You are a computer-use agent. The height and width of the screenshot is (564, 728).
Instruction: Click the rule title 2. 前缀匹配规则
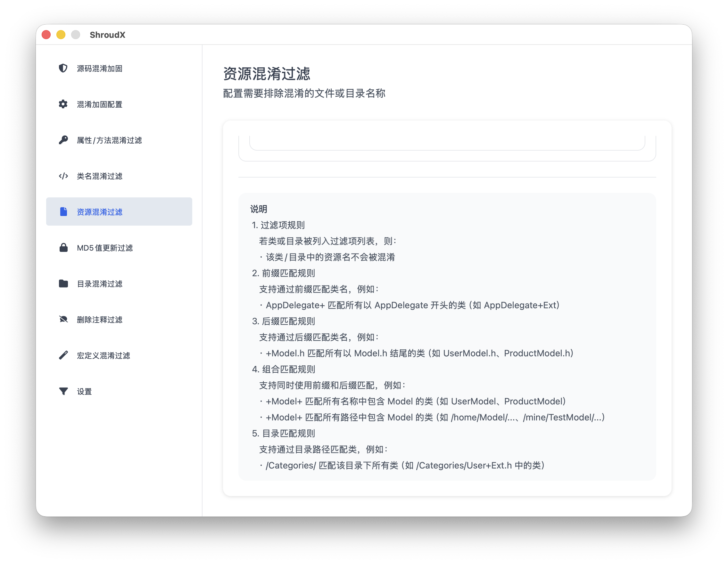pyautogui.click(x=283, y=273)
